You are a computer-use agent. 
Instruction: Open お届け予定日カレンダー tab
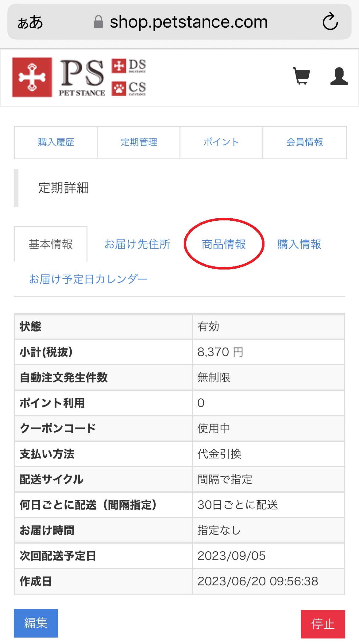click(88, 279)
